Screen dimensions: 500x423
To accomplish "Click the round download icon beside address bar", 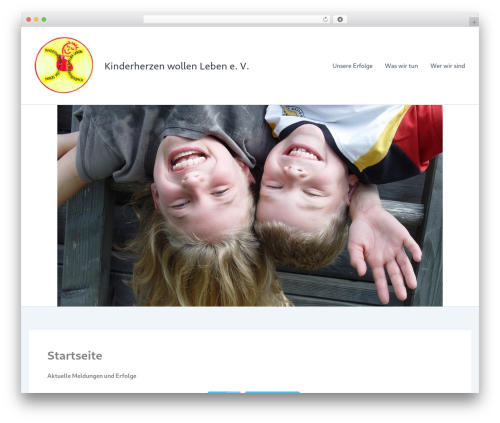I will (x=340, y=20).
